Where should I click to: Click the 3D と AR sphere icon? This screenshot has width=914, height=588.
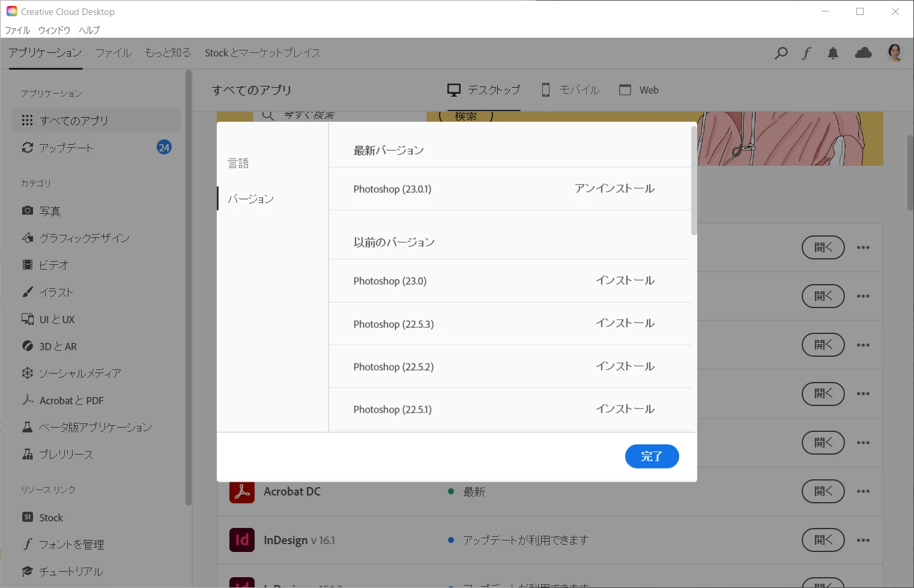(x=27, y=346)
